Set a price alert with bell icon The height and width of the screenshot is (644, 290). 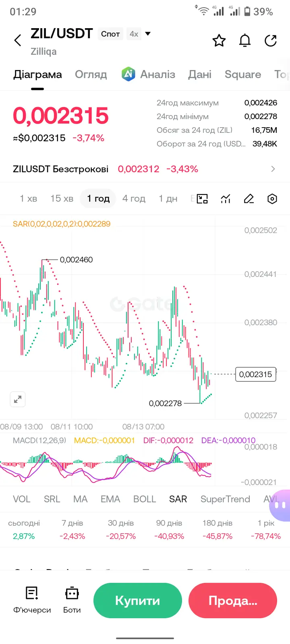(x=245, y=40)
